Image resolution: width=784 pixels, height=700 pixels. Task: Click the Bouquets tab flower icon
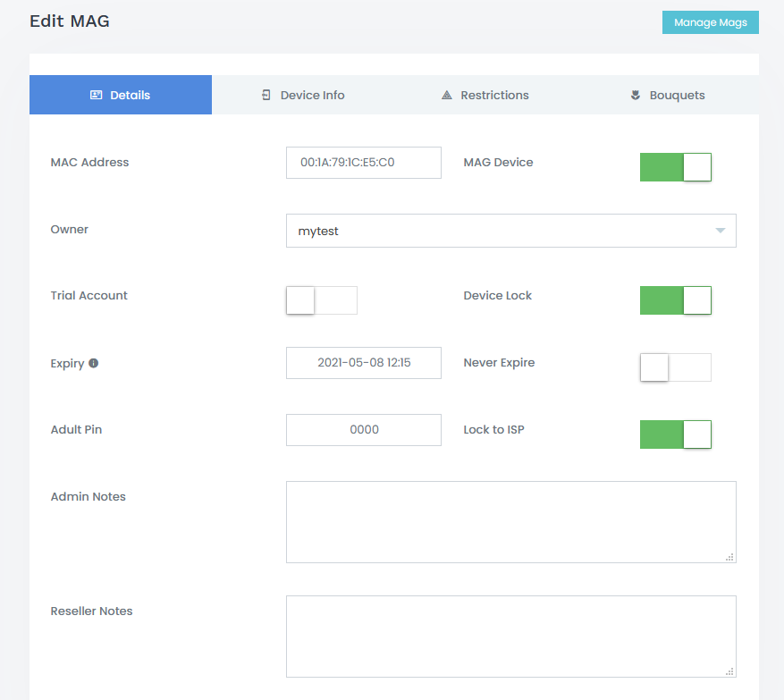(x=636, y=96)
